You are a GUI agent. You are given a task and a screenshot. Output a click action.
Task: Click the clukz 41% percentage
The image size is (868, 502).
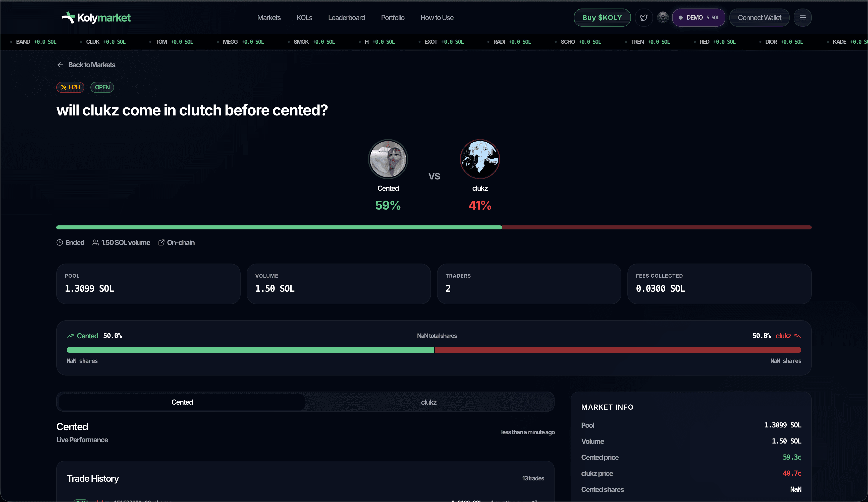click(480, 205)
